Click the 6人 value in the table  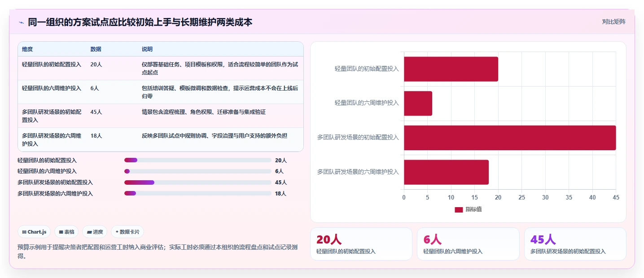94,88
